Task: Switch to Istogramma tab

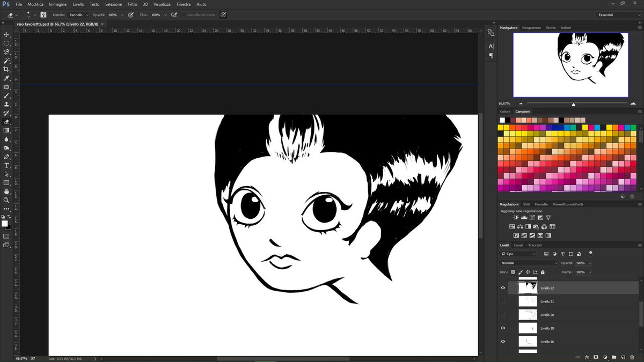Action: 532,27
